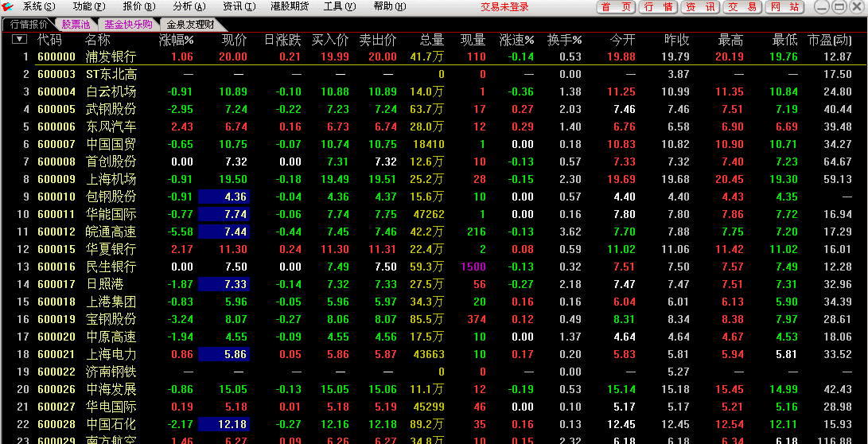Click the 行情 button in top bar
The height and width of the screenshot is (444, 868).
(659, 7)
